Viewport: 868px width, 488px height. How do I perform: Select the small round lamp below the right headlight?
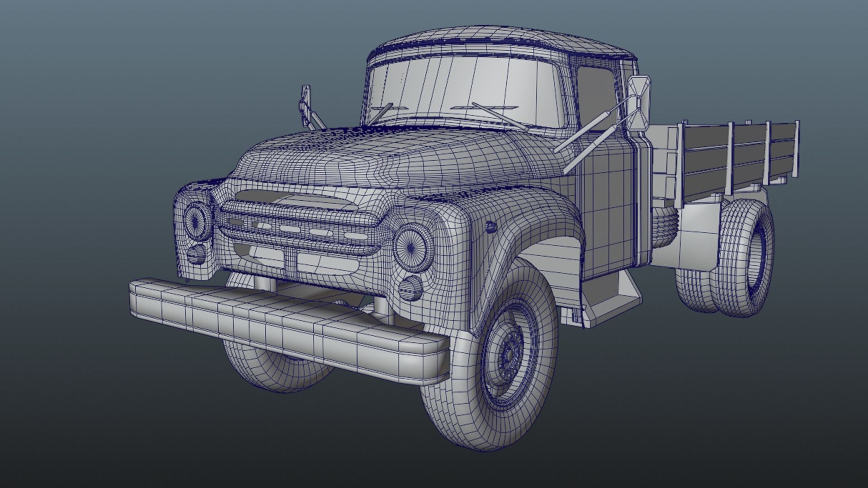tap(411, 288)
